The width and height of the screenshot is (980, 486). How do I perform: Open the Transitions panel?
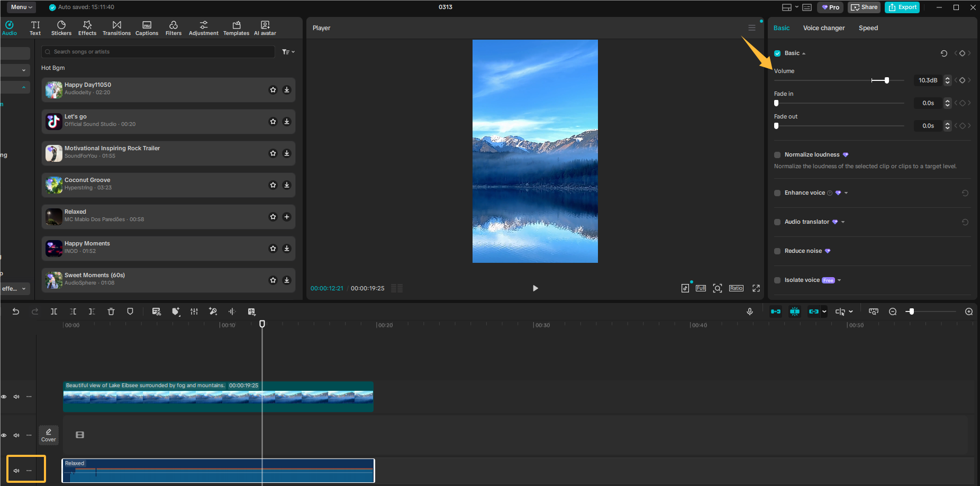(116, 27)
